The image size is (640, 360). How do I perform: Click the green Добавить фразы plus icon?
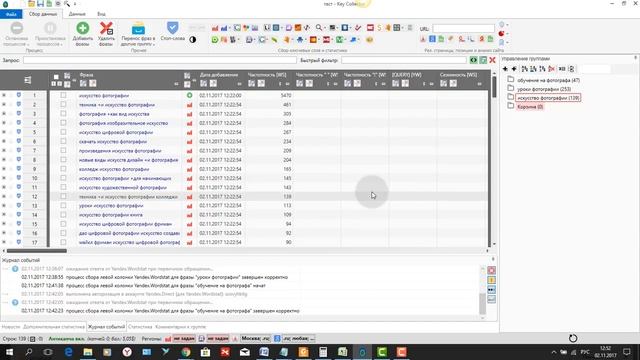pyautogui.click(x=82, y=28)
